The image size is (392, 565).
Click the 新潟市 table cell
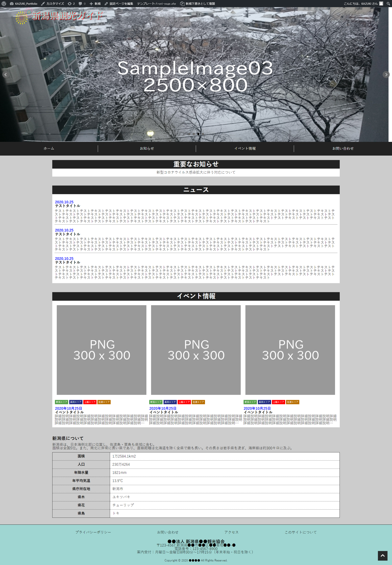pos(225,489)
